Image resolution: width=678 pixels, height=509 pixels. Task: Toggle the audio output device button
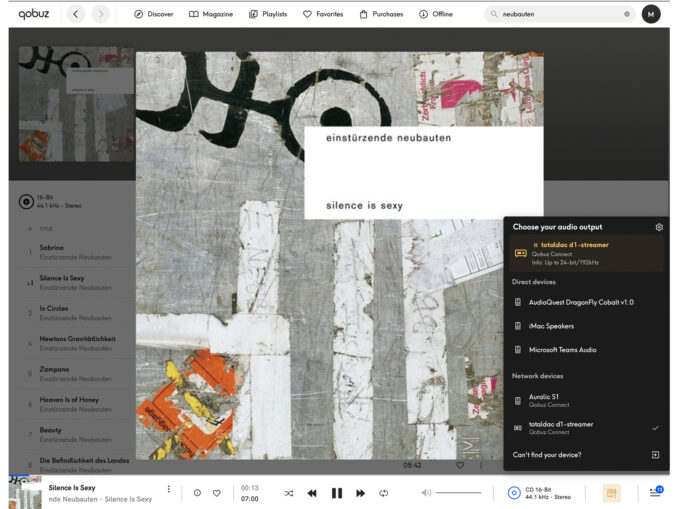[x=611, y=493]
